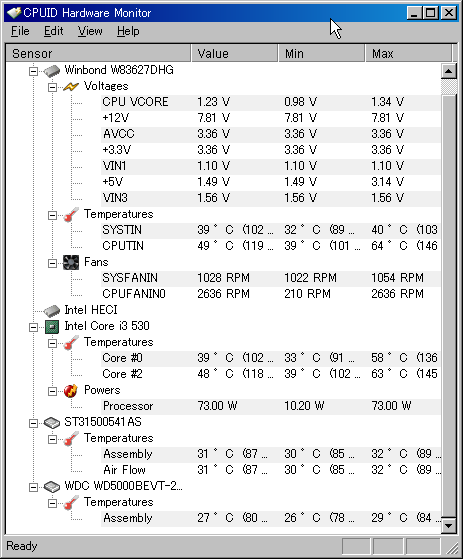Collapse the ST31500541AS Temperatures group

click(x=52, y=439)
